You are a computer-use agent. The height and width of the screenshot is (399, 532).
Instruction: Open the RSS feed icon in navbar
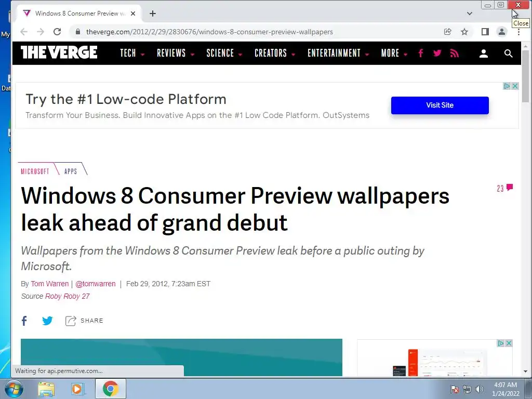(454, 54)
